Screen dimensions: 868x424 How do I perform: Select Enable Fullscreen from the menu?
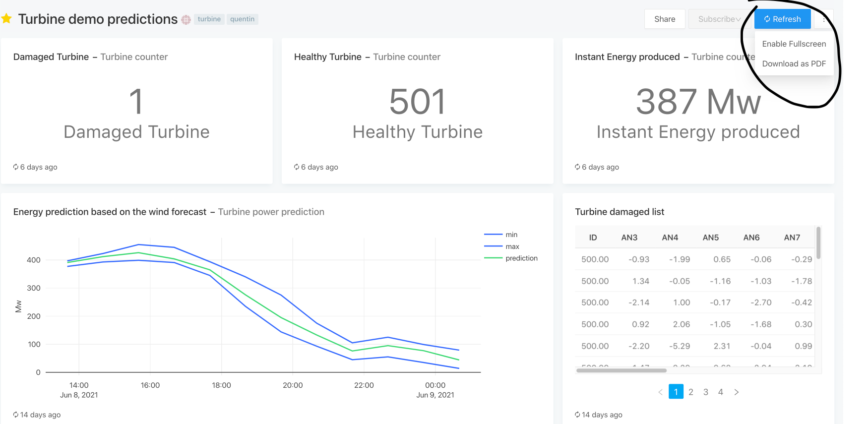tap(794, 44)
